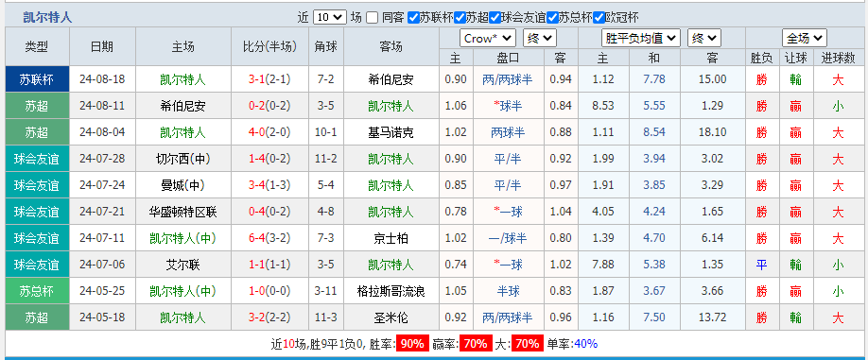Open the 3-2(2-2) score link
Screen dimensions: 868x360
point(269,318)
